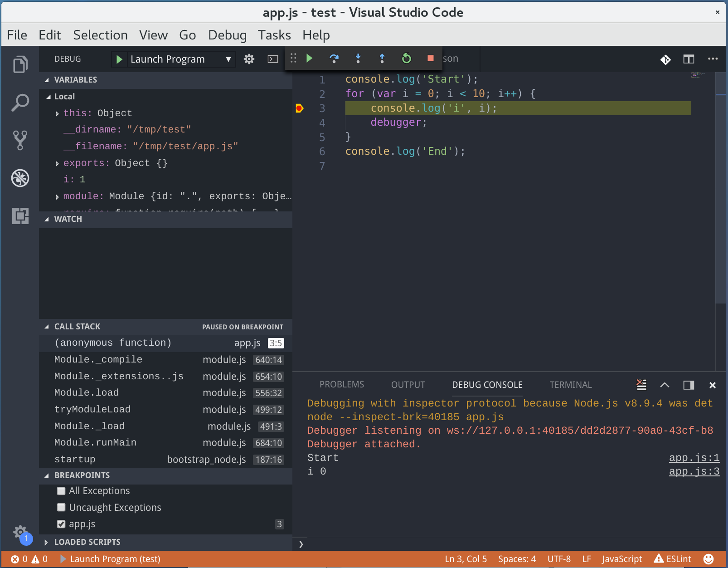Expand the 'this: Object' variable

pyautogui.click(x=57, y=113)
